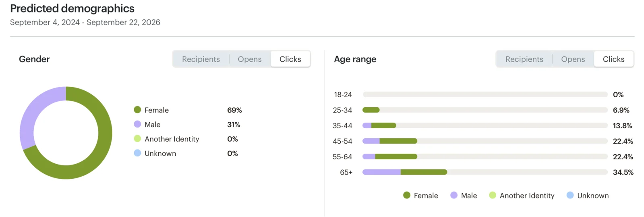Viewport: 644px width, 217px height.
Task: Click the 65+ age range bar
Action: [485, 172]
